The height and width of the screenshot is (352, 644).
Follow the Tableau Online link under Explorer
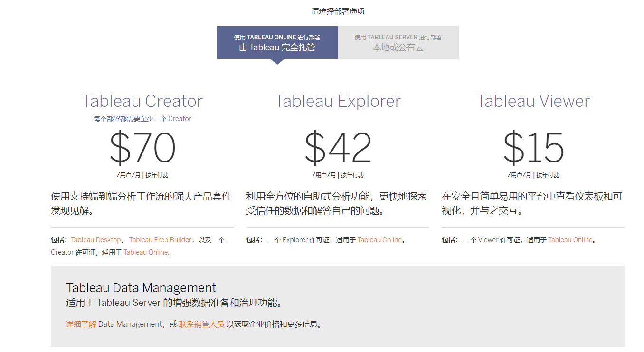(380, 240)
